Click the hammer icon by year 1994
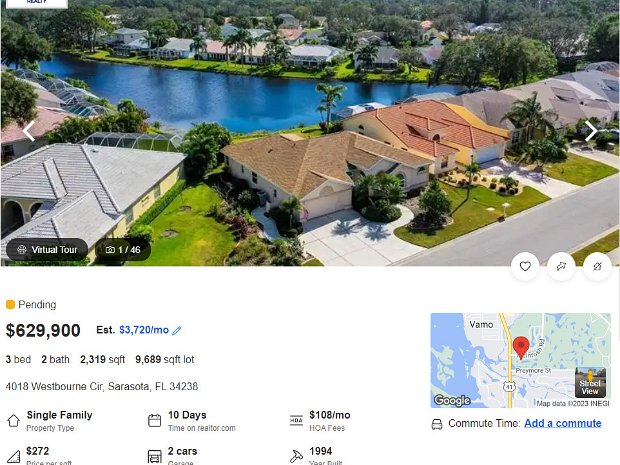Image resolution: width=620 pixels, height=465 pixels. pyautogui.click(x=296, y=457)
